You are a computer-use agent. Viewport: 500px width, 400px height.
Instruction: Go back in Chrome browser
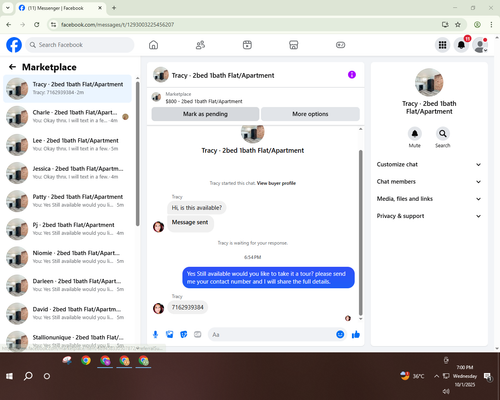9,24
